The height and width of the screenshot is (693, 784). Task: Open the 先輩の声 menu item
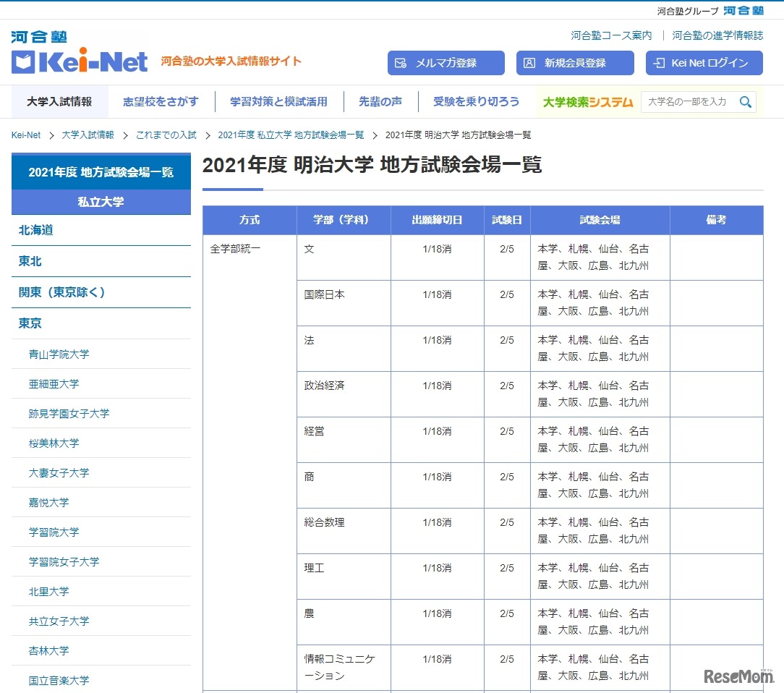[x=380, y=102]
